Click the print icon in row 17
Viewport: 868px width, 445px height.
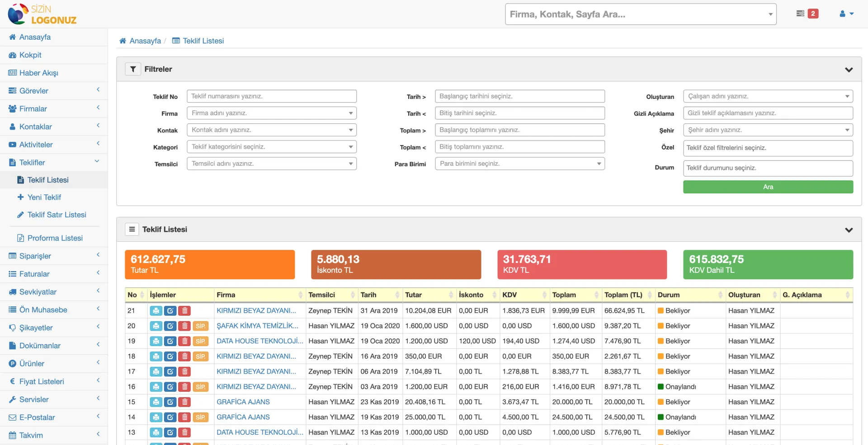tap(156, 372)
